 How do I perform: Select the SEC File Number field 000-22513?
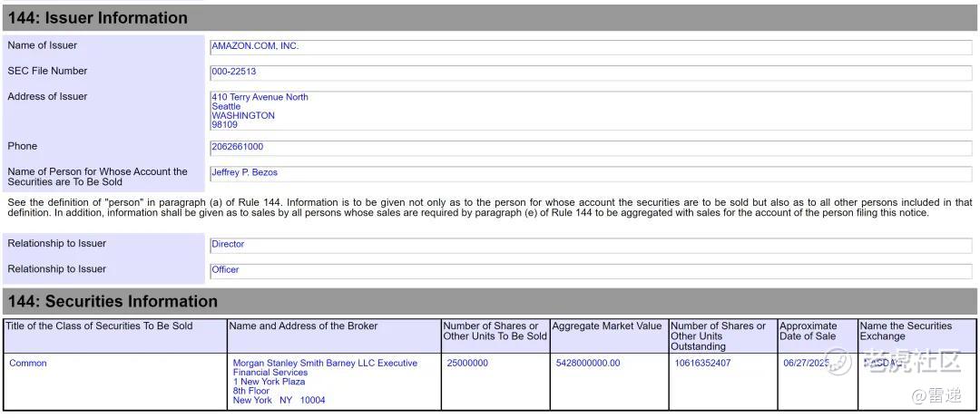click(x=591, y=73)
